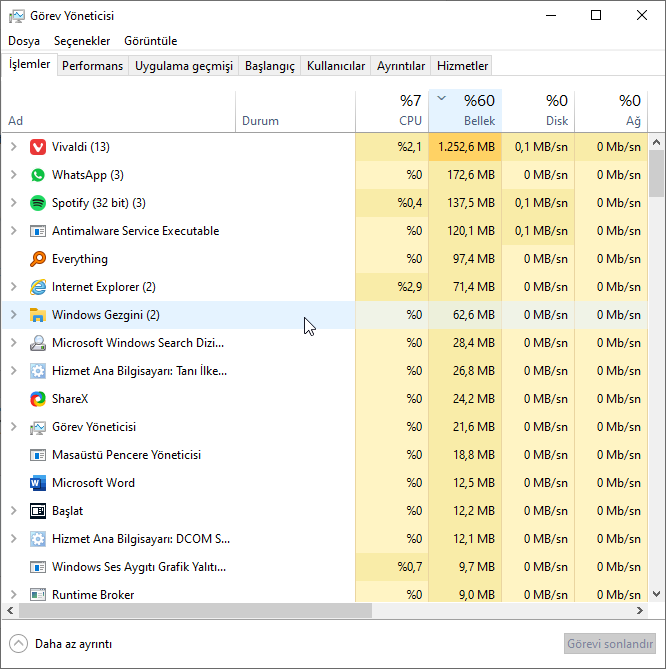
Task: Expand Internet Explorer process group
Action: pos(13,287)
